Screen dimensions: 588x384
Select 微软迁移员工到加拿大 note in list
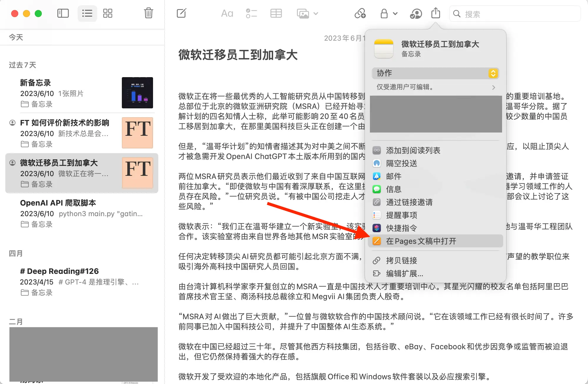[x=82, y=173]
